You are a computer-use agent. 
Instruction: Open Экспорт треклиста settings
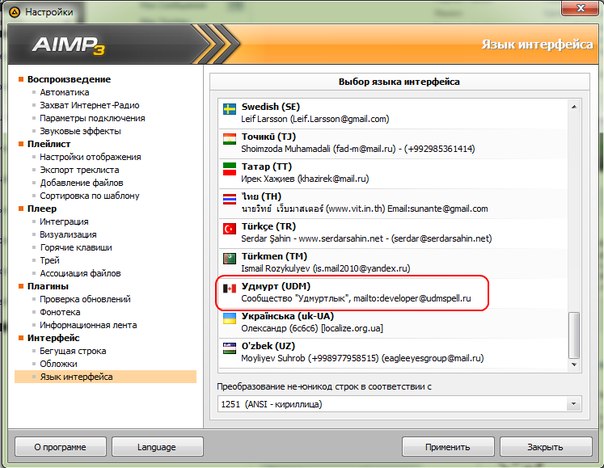tap(79, 170)
